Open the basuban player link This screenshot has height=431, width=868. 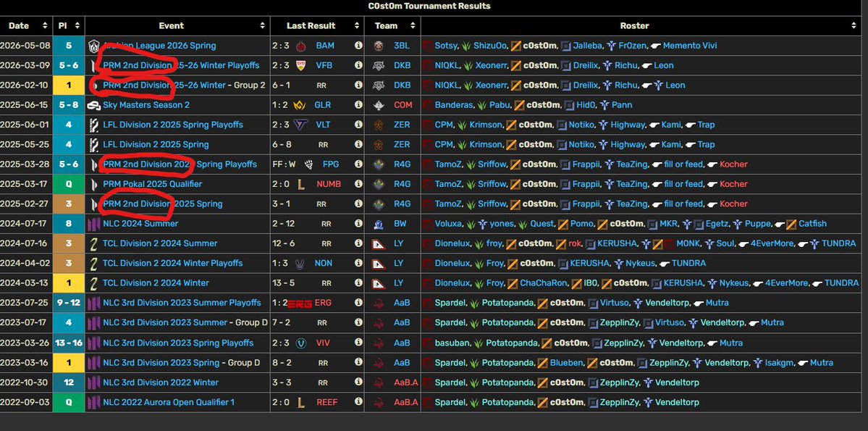pos(452,343)
